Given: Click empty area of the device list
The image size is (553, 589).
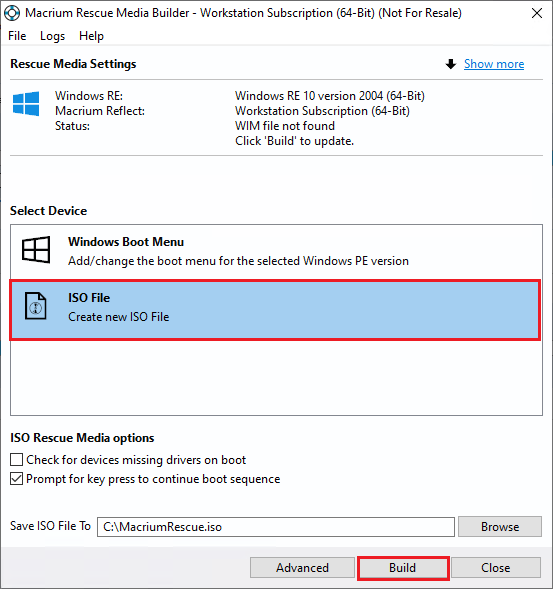Looking at the screenshot, I should click(x=276, y=378).
